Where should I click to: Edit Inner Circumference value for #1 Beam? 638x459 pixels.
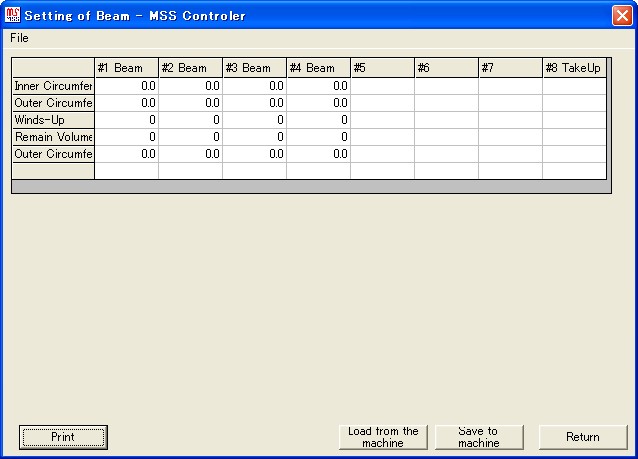[126, 86]
